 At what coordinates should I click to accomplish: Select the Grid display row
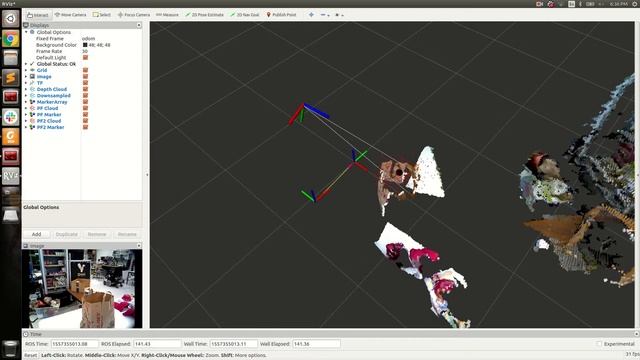point(82,70)
